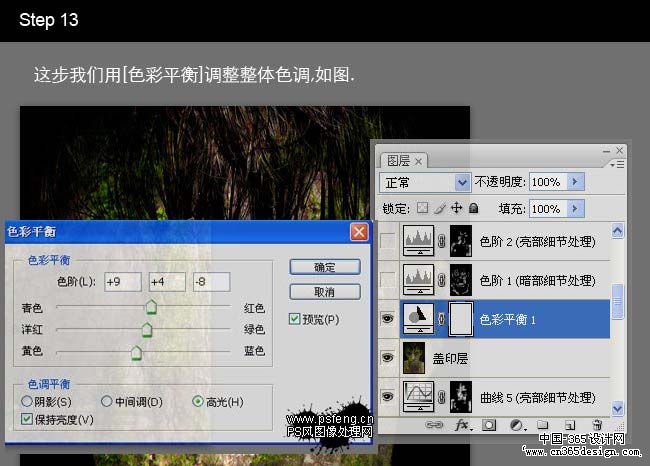
Task: Close the 图层 tab with its x
Action: [x=419, y=162]
